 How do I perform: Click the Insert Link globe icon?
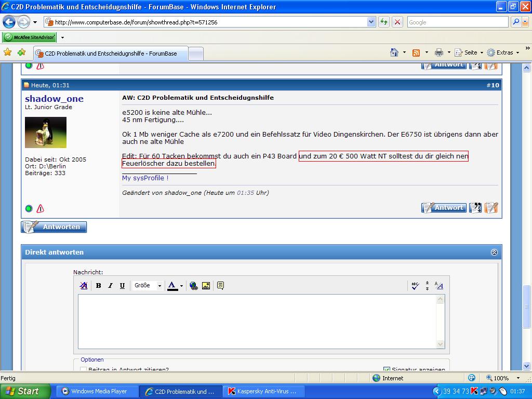pyautogui.click(x=194, y=286)
